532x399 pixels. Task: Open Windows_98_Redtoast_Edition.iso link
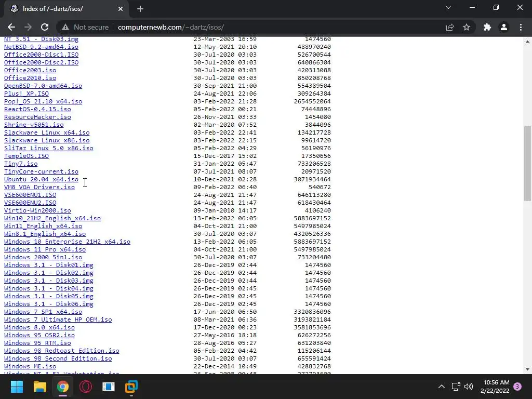point(62,351)
